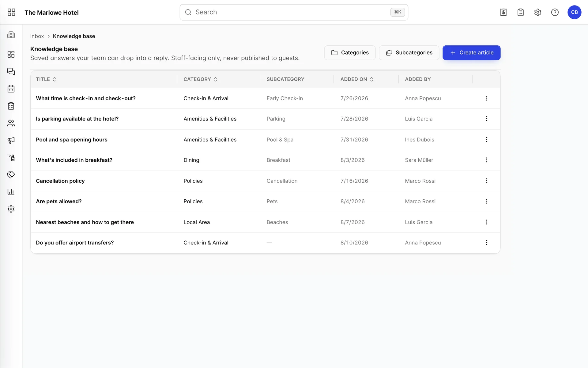Open 'Pool and spa opening hours' article
Screen dimensions: 588x368
(x=71, y=140)
